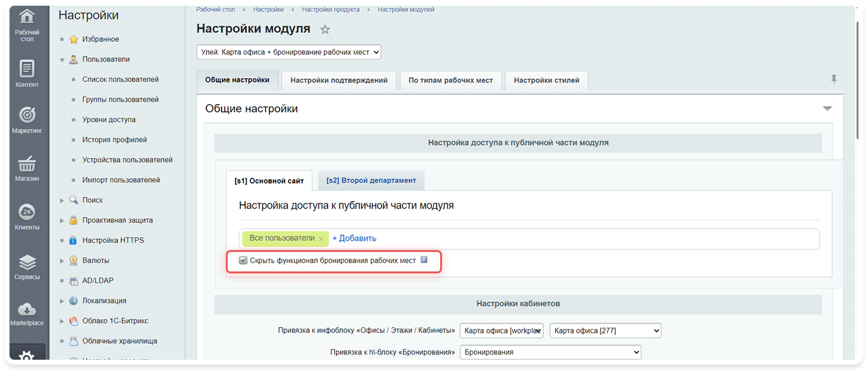Open the Бронирования hl-block dropdown
Image resolution: width=868 pixels, height=373 pixels.
551,352
